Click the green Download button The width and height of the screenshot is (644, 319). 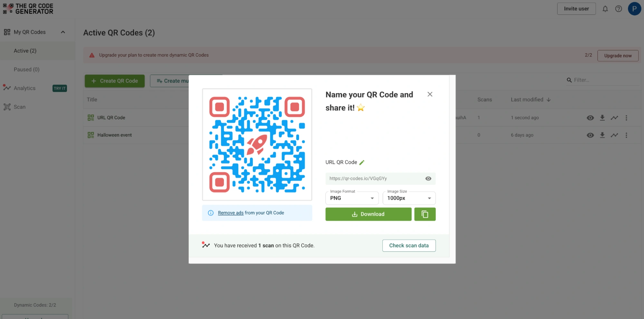368,214
